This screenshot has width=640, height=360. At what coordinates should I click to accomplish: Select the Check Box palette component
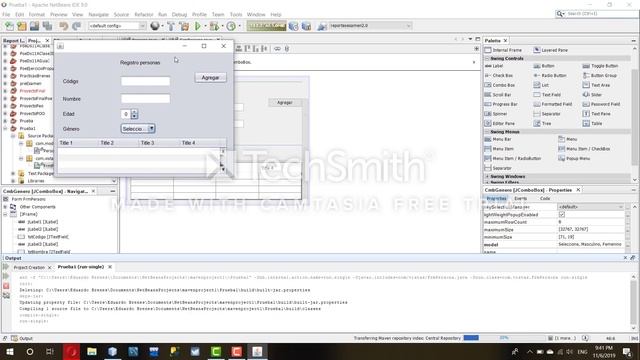click(499, 76)
